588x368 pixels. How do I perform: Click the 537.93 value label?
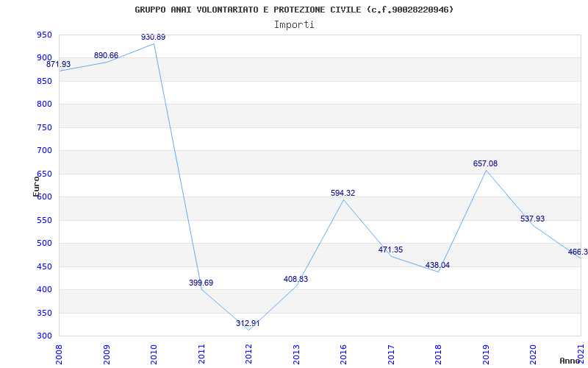532,219
